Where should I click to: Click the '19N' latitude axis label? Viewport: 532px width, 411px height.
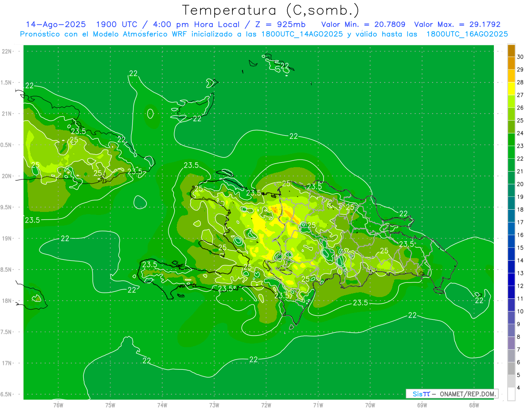click(x=7, y=239)
